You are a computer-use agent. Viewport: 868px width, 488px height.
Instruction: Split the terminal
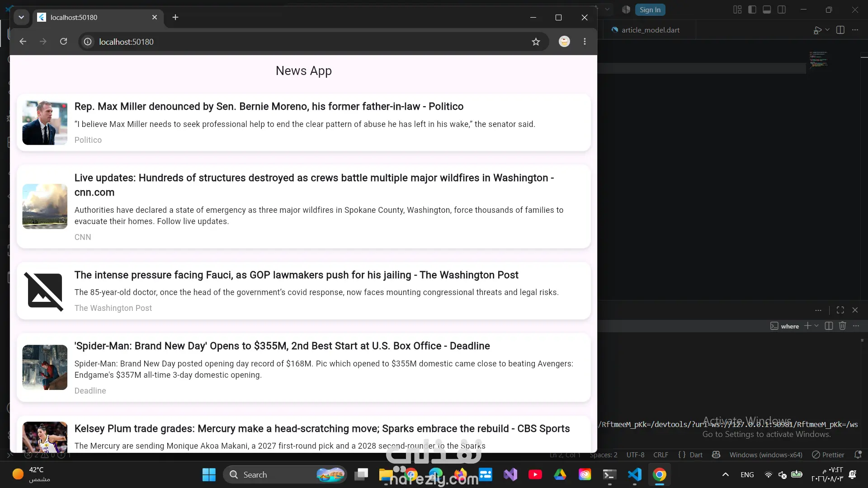pos(829,326)
